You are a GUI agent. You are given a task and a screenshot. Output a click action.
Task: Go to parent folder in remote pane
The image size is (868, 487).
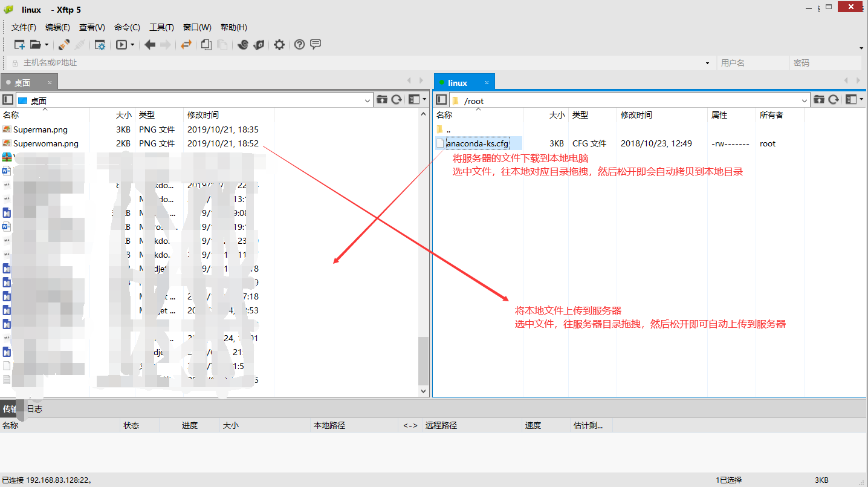[818, 100]
